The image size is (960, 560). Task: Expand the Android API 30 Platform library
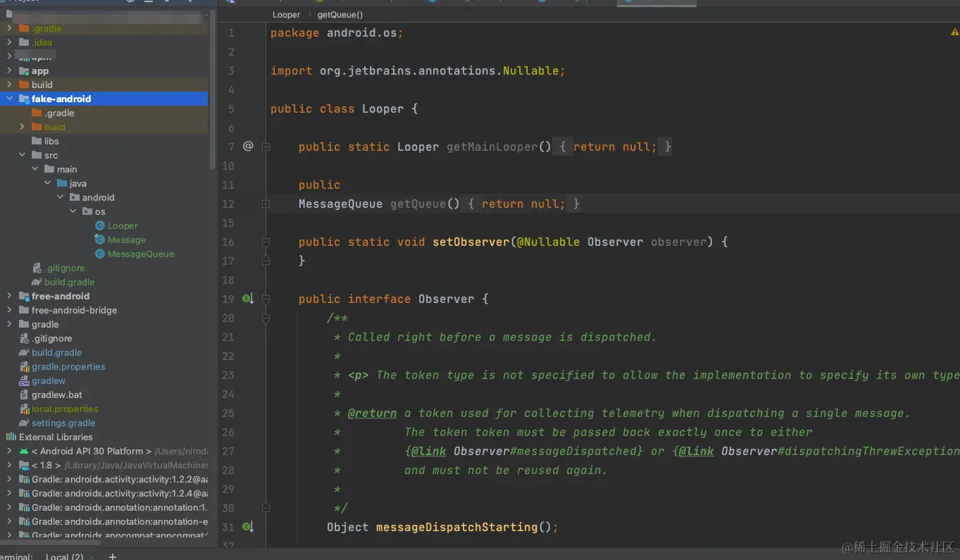[x=9, y=451]
